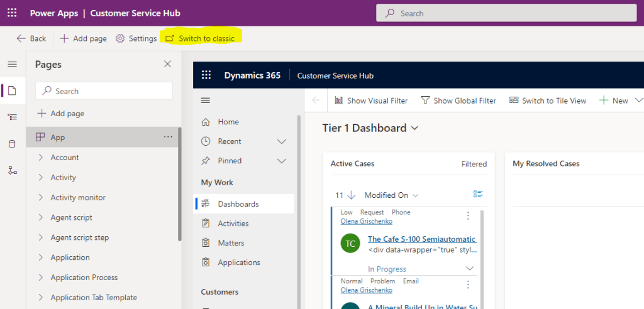Expand the Recent navigation group
Image resolution: width=644 pixels, height=309 pixels.
coord(281,141)
